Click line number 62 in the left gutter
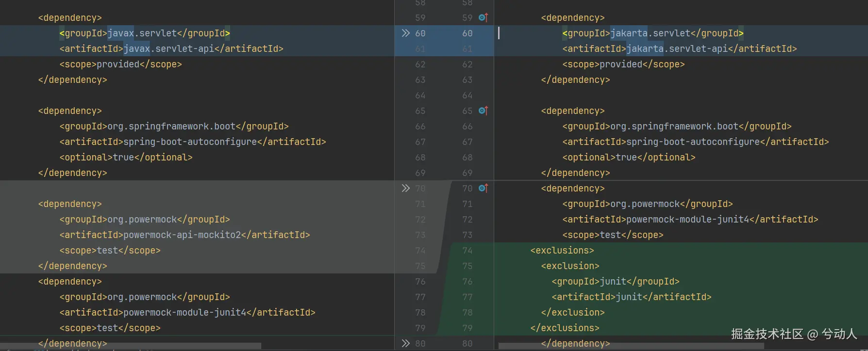Viewport: 868px width, 351px height. click(x=420, y=64)
